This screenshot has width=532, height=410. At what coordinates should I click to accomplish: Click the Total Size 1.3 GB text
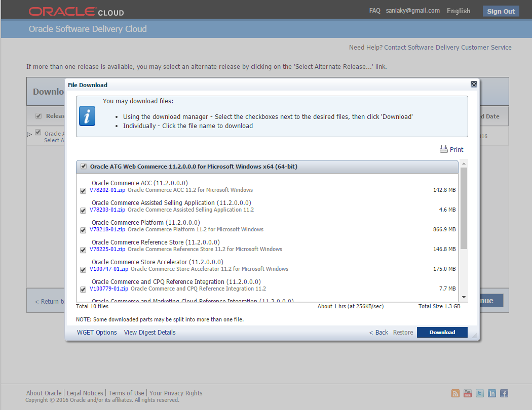[439, 306]
